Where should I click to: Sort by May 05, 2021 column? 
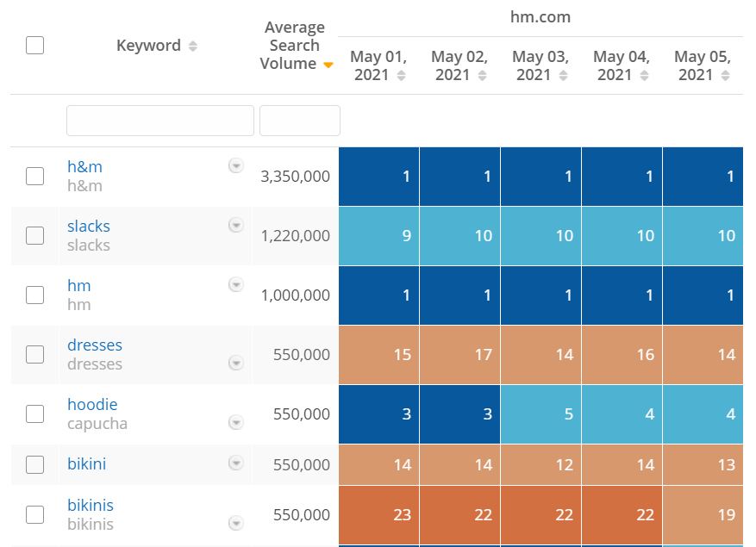pyautogui.click(x=725, y=75)
